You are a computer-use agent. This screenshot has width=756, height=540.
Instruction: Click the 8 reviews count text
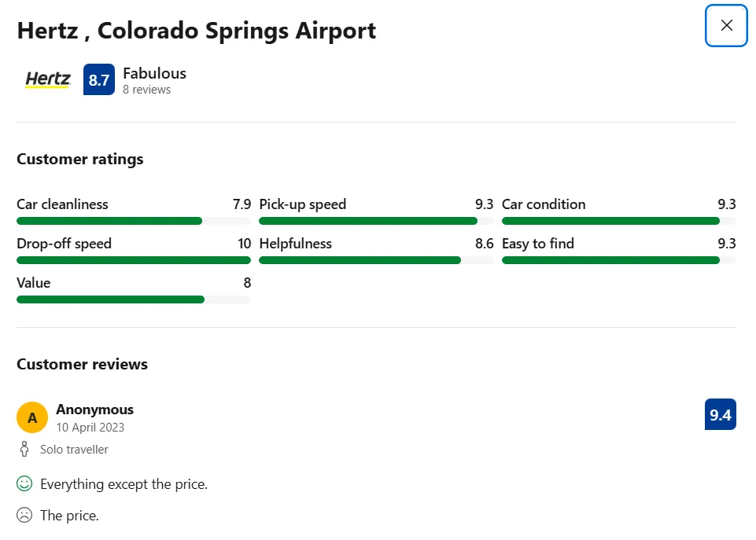point(146,90)
